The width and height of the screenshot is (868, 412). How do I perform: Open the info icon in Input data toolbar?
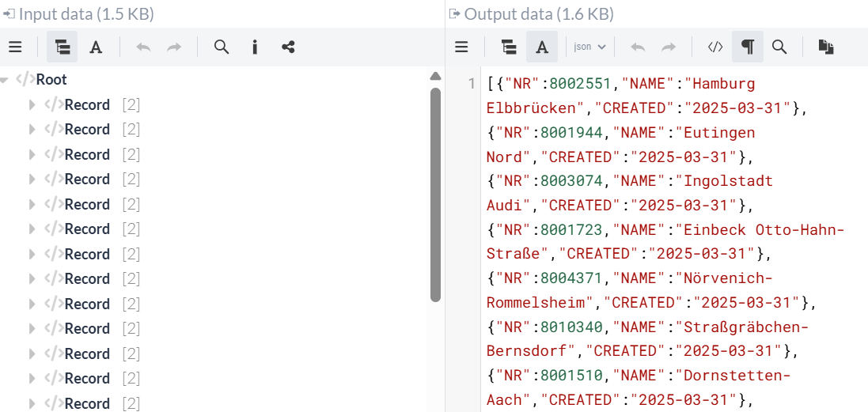(x=255, y=47)
